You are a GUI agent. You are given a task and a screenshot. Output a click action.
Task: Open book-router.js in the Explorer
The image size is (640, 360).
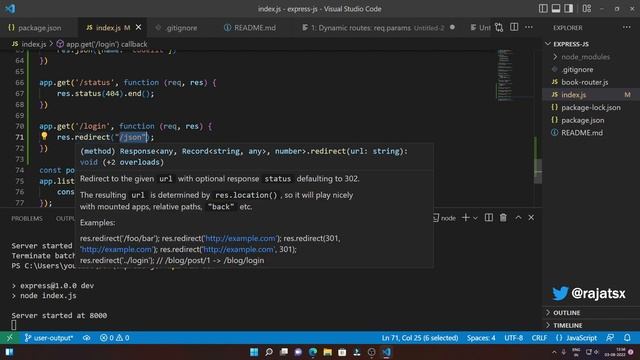[x=591, y=82]
